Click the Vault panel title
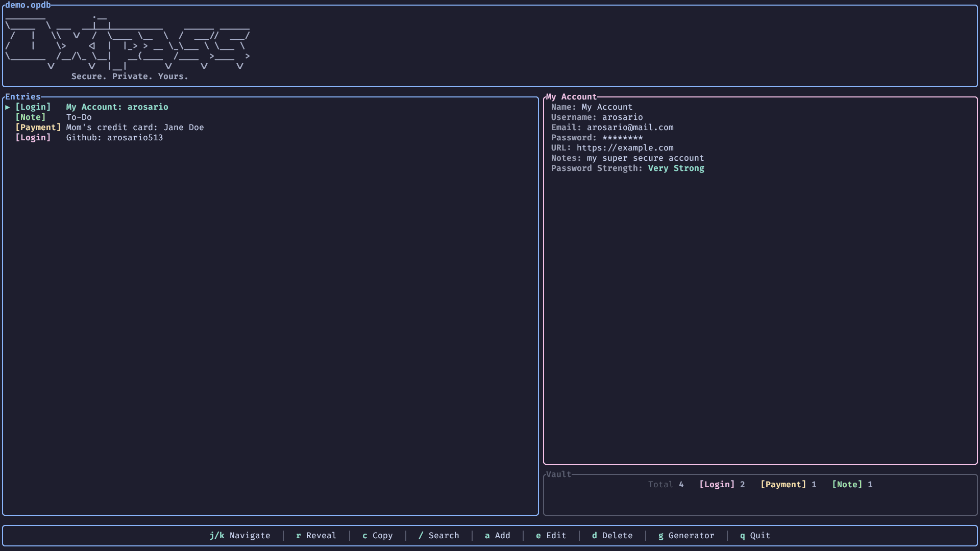The image size is (980, 551). click(x=559, y=474)
